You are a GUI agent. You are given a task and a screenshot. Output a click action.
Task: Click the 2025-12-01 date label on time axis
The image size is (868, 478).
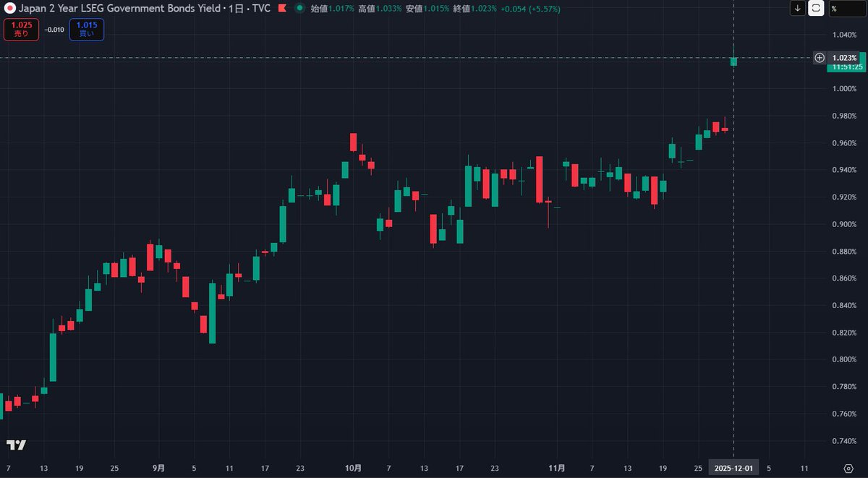[733, 468]
